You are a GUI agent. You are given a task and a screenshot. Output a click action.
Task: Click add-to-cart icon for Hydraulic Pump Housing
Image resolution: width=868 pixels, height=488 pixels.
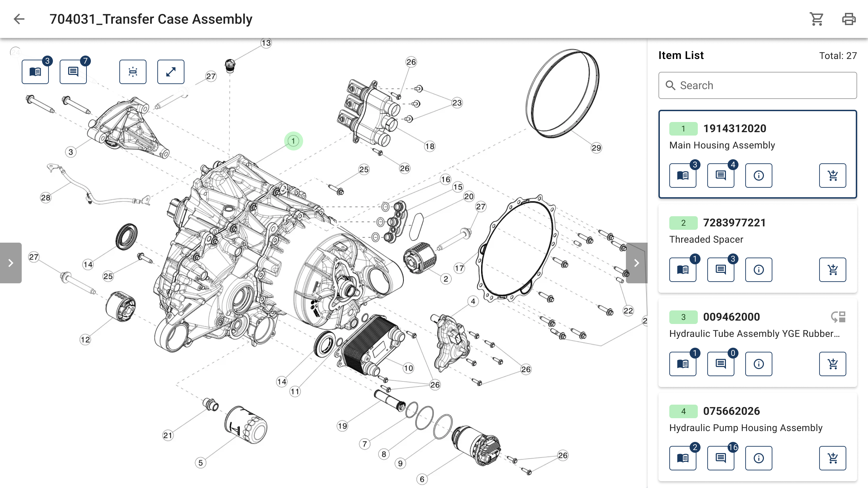pos(832,457)
